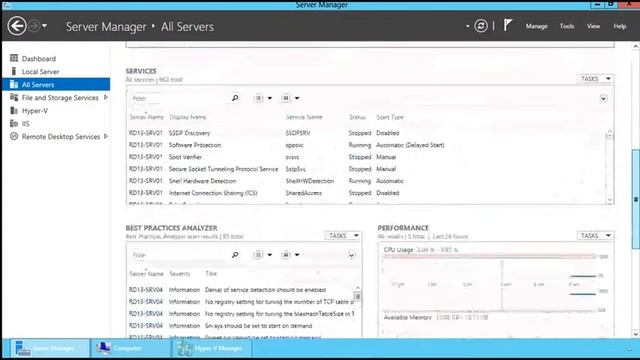Open the Services TASKS dropdown
The width and height of the screenshot is (640, 360).
[x=596, y=78]
